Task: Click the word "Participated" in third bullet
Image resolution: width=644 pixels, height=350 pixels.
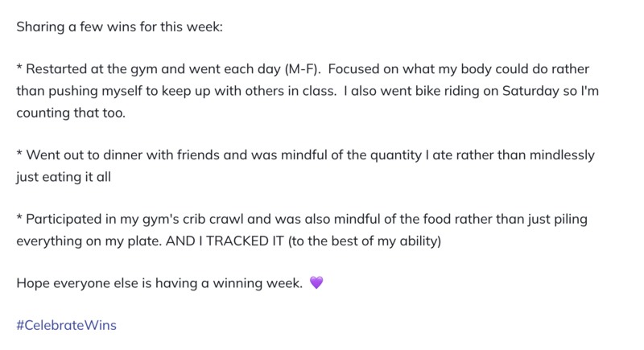Action: 64,219
